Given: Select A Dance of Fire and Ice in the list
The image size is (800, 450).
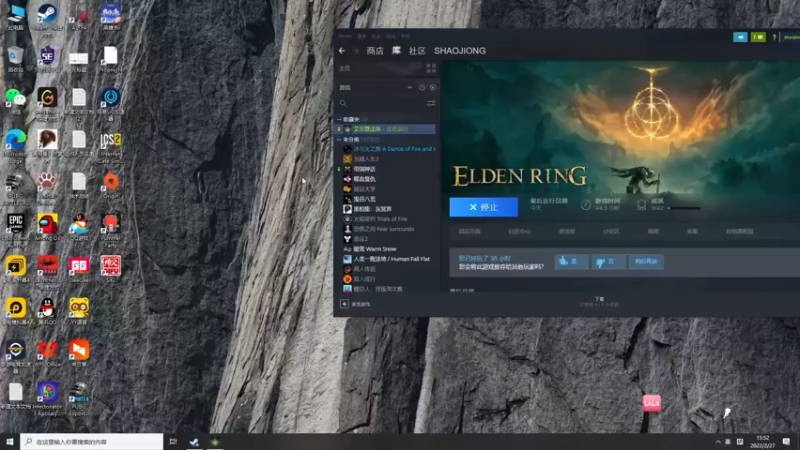Looking at the screenshot, I should click(393, 149).
